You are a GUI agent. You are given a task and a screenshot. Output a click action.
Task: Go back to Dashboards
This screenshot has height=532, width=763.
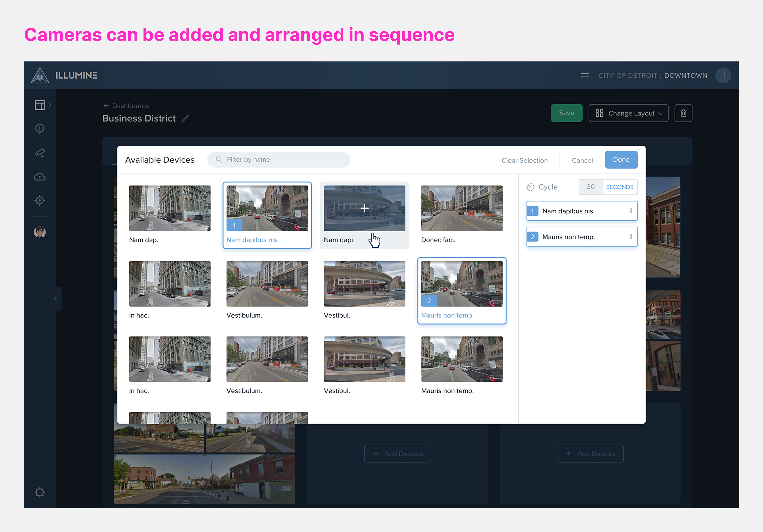pyautogui.click(x=126, y=106)
